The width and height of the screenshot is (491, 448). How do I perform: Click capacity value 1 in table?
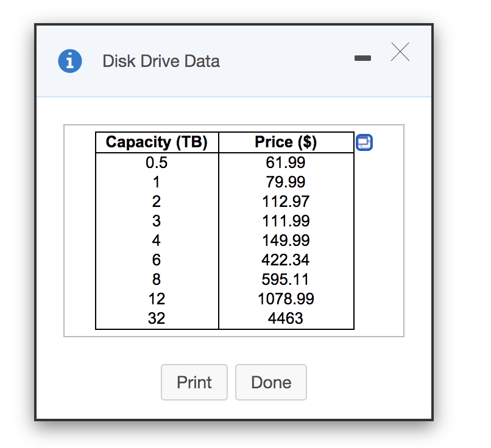tap(157, 182)
